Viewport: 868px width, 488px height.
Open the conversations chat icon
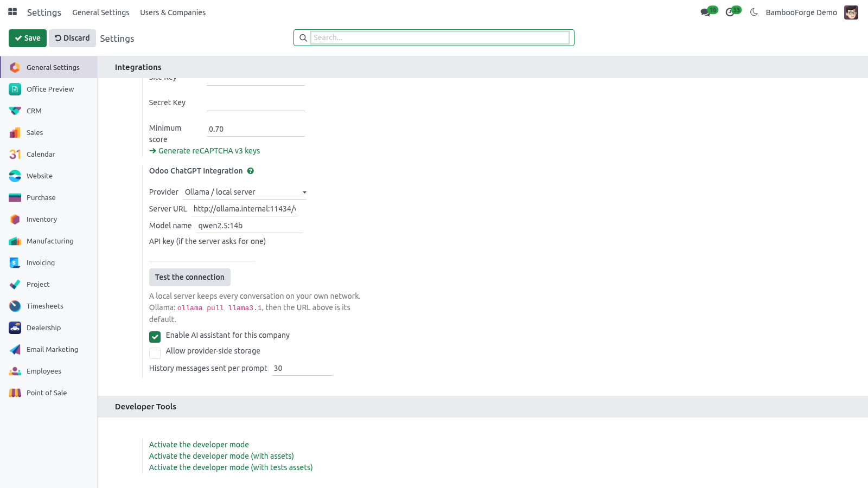point(705,12)
